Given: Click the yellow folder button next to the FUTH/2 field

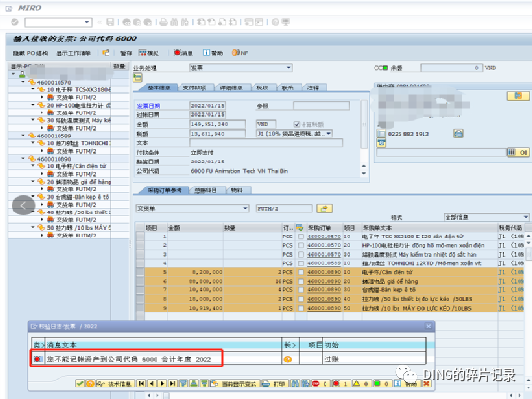Looking at the screenshot, I should [x=325, y=209].
